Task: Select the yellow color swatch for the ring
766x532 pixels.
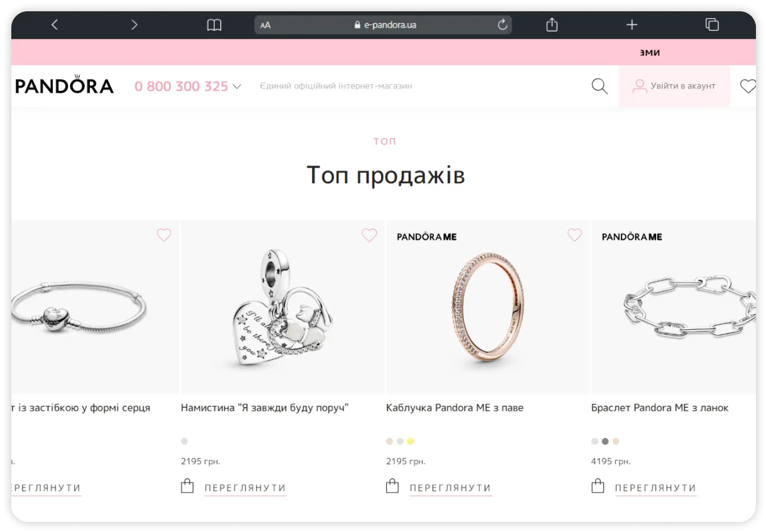Action: pos(411,442)
